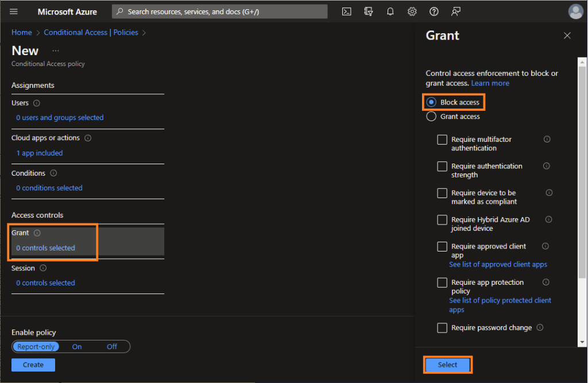Open the 1 app included link
The width and height of the screenshot is (588, 383).
point(40,153)
